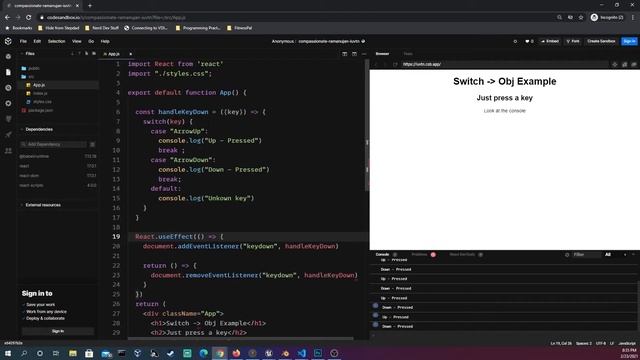Image resolution: width=640 pixels, height=360 pixels.
Task: Switch to the Tests tab in preview
Action: tap(408, 54)
